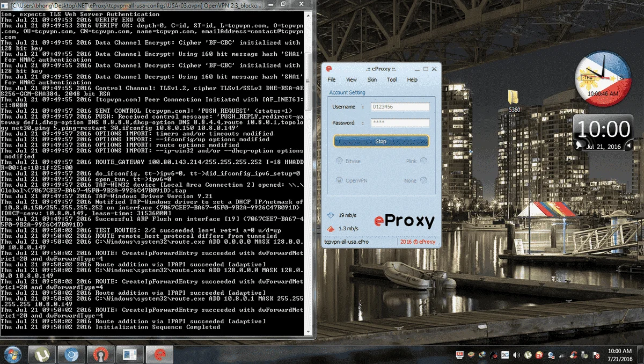
Task: Click the eProxy logo in title bar
Action: click(x=329, y=69)
